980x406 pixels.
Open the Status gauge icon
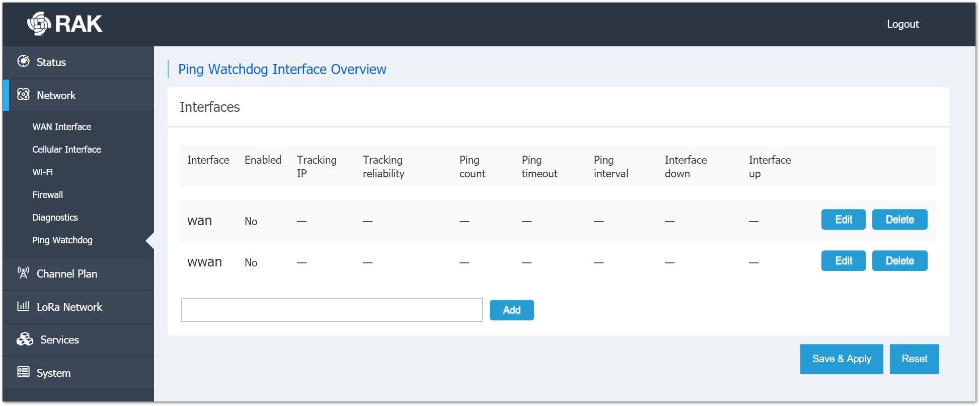[23, 61]
